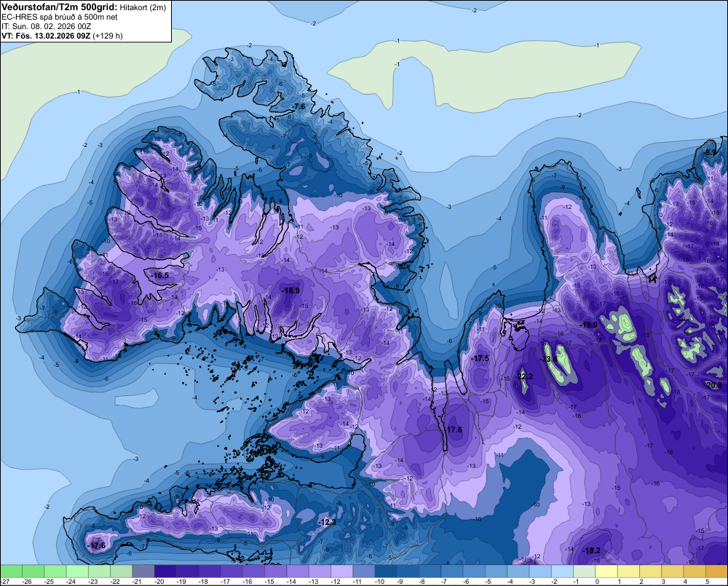Image resolution: width=728 pixels, height=586 pixels.
Task: Click the legend number -3
Action: (x=532, y=582)
